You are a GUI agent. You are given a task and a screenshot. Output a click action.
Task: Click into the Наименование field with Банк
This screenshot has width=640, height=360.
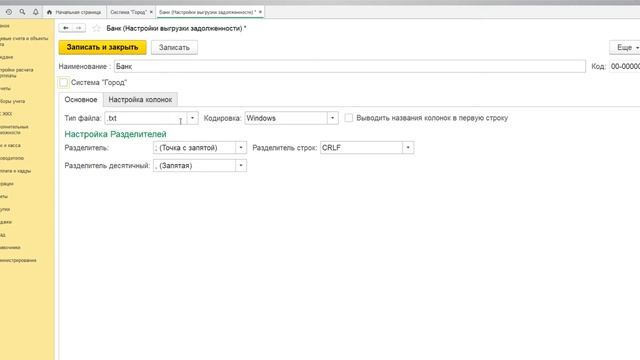coord(350,67)
